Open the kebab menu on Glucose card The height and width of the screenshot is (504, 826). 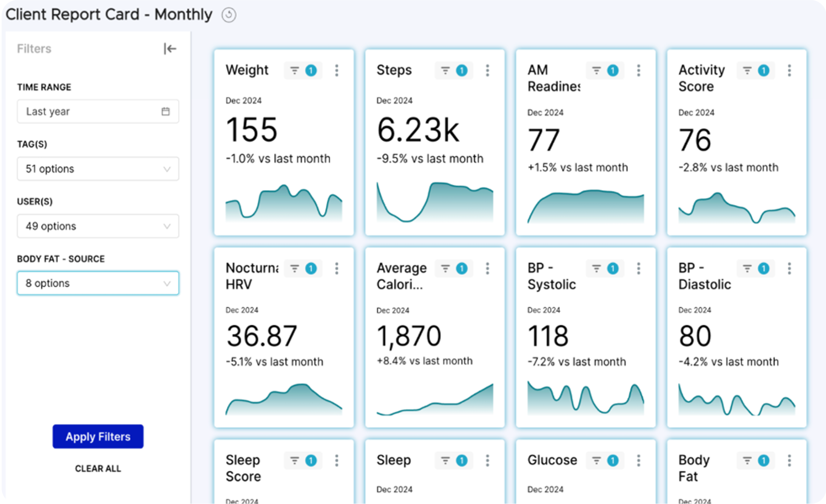click(x=638, y=460)
